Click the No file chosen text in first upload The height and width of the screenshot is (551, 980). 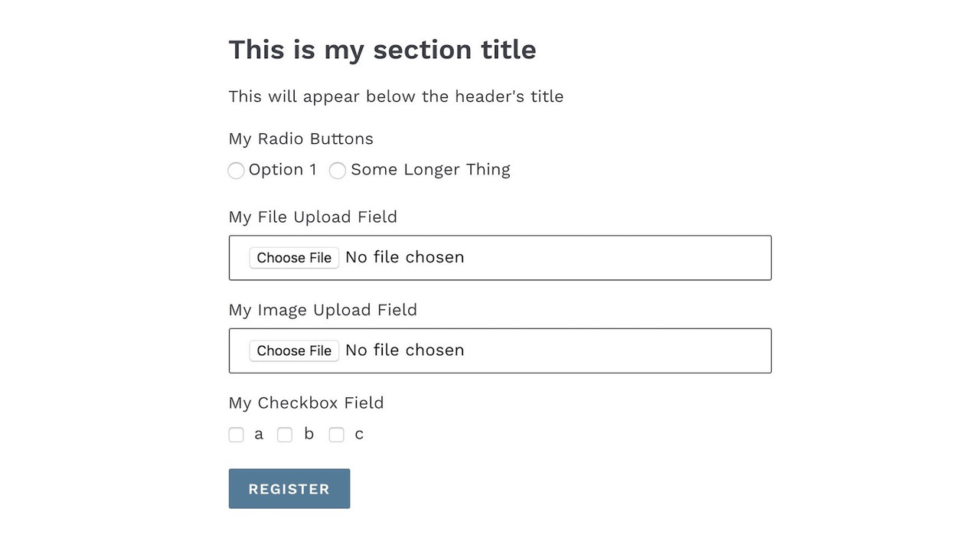pyautogui.click(x=404, y=257)
